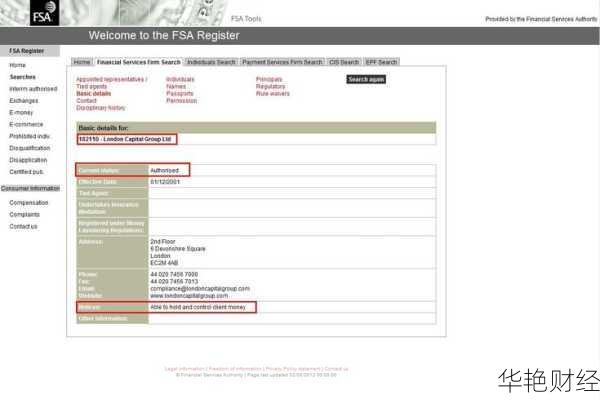Open Prohibited indiv. in the sidebar
This screenshot has width=600, height=400.
pyautogui.click(x=29, y=136)
